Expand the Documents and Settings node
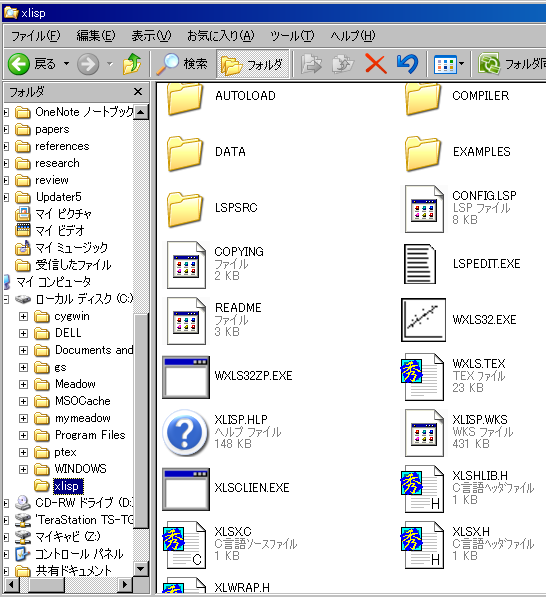 24,350
